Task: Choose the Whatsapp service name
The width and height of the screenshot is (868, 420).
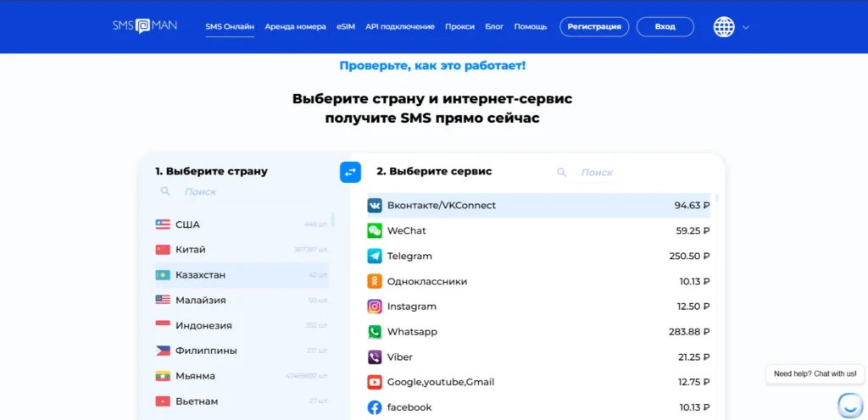Action: pos(413,332)
